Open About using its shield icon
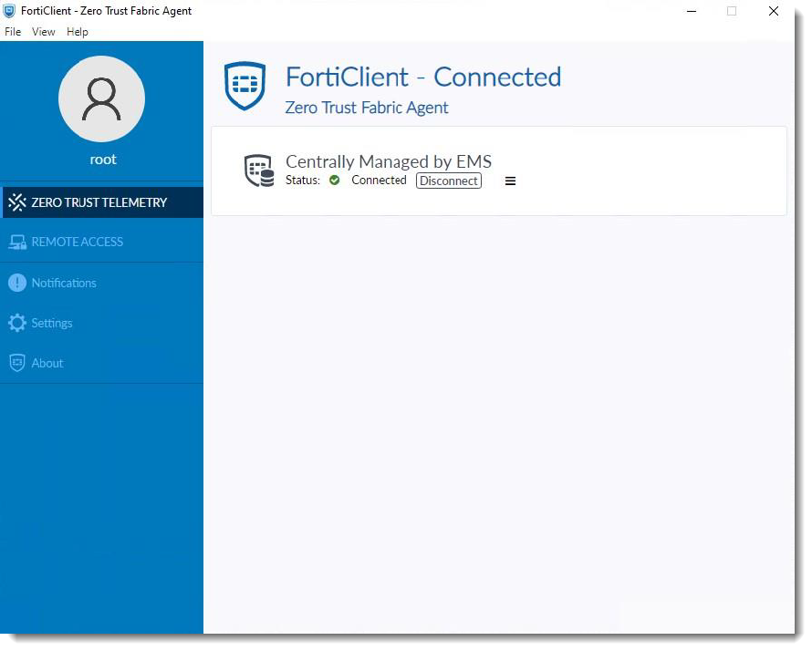Image resolution: width=812 pixels, height=651 pixels. click(16, 363)
